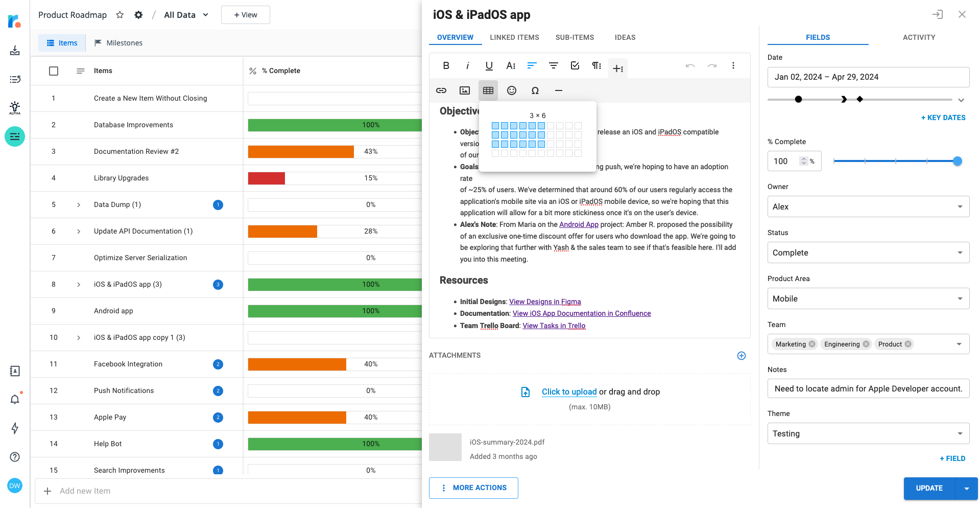
Task: Open the Product Area dropdown showing Mobile
Action: click(868, 298)
